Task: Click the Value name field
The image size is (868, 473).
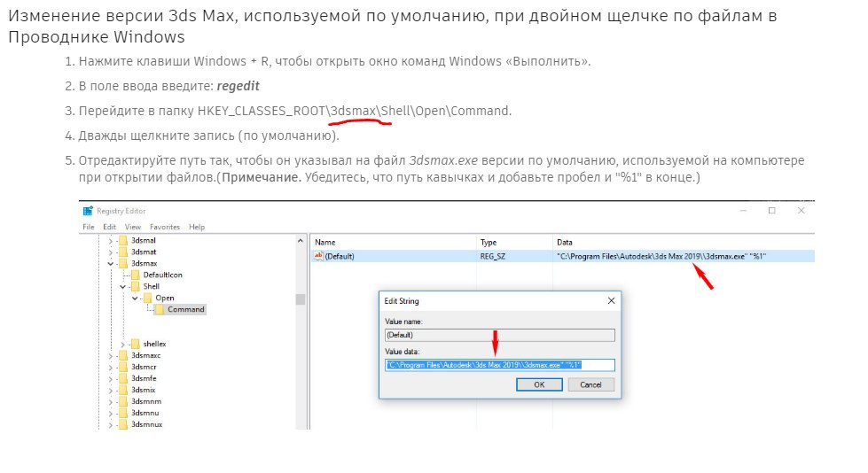Action: click(500, 335)
